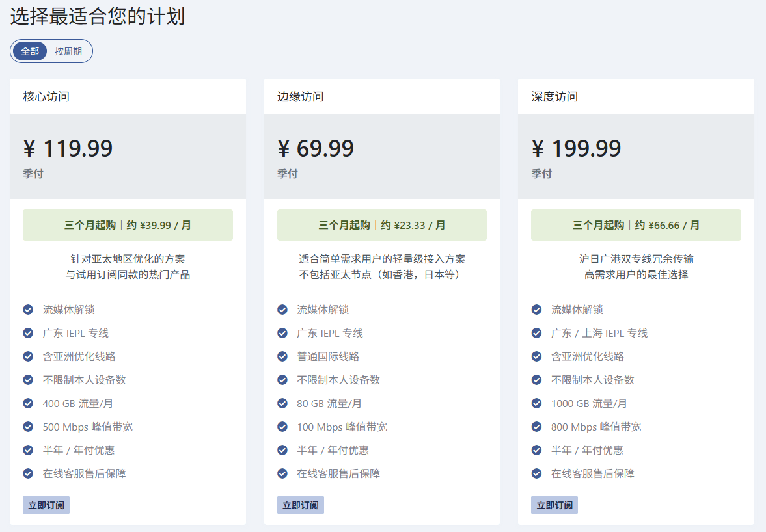Screen dimensions: 766x532
Task: Click the check icon beside 1000 GB 流量/月
Action: tap(536, 403)
